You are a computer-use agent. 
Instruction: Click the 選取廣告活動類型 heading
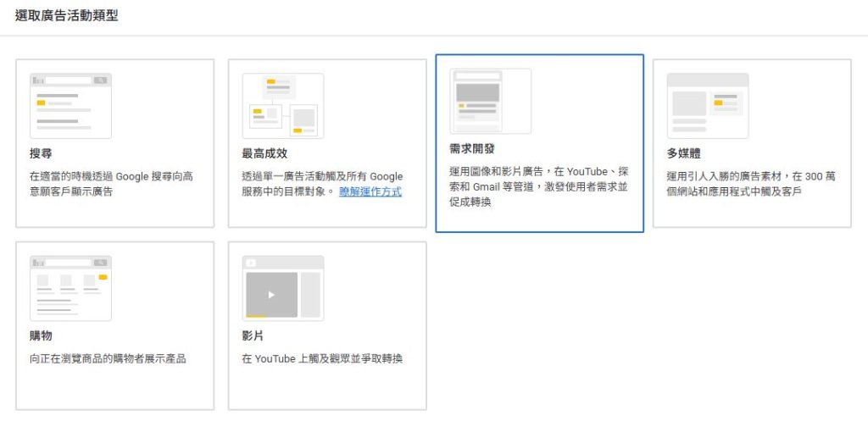[66, 15]
